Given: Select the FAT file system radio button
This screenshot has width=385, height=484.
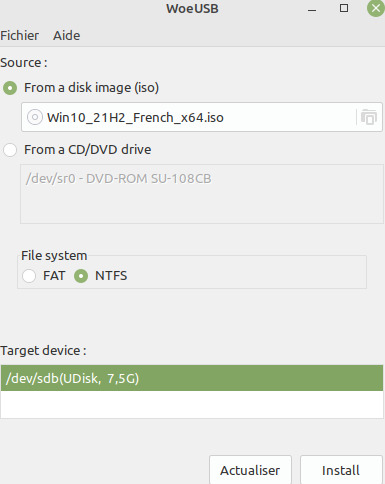Looking at the screenshot, I should pyautogui.click(x=29, y=276).
